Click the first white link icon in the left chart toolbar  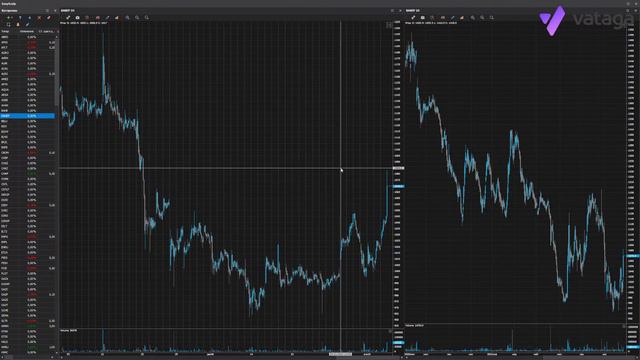[x=68, y=18]
